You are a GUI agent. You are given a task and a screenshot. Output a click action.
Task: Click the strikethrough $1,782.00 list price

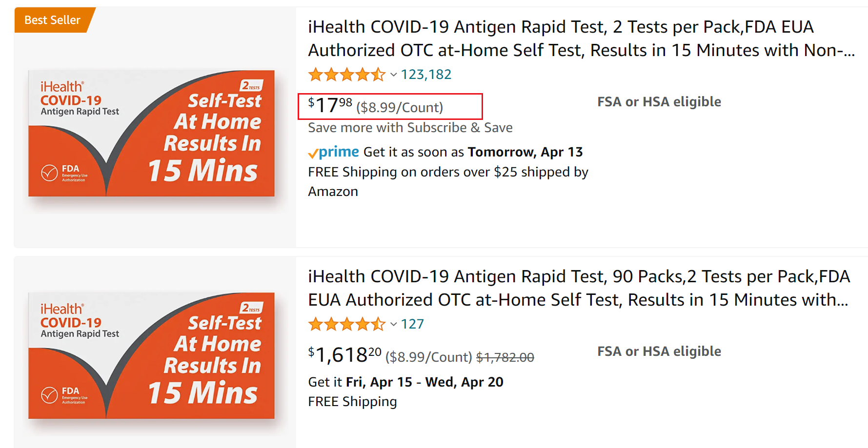(x=505, y=357)
